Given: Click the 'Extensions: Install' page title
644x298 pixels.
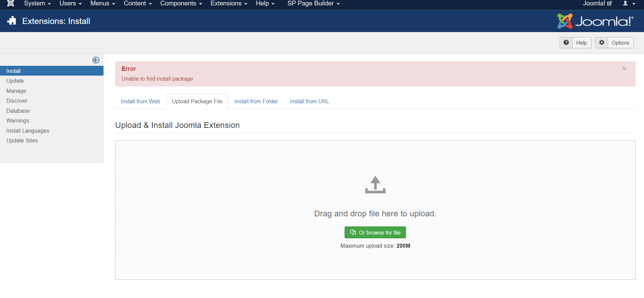Looking at the screenshot, I should click(56, 21).
